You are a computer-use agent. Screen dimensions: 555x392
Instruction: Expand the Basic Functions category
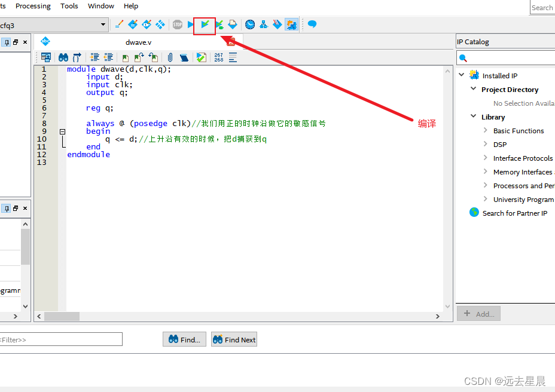[x=485, y=130]
